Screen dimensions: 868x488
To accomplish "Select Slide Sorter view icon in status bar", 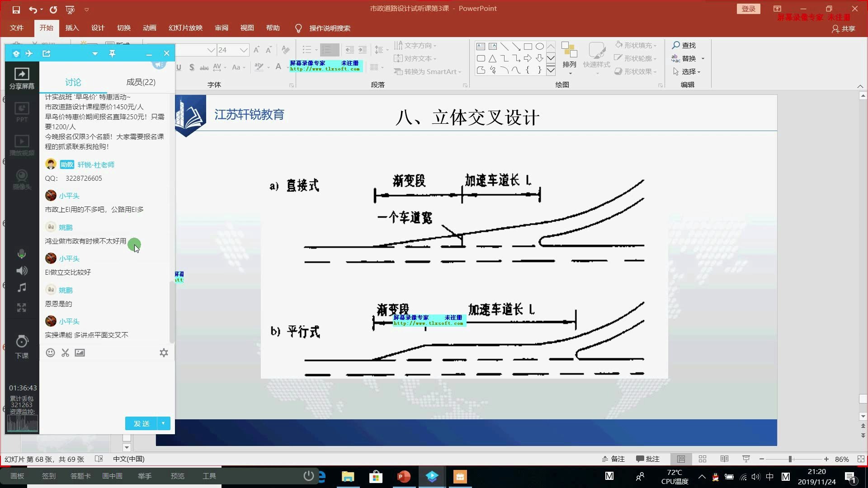I will pos(703,459).
